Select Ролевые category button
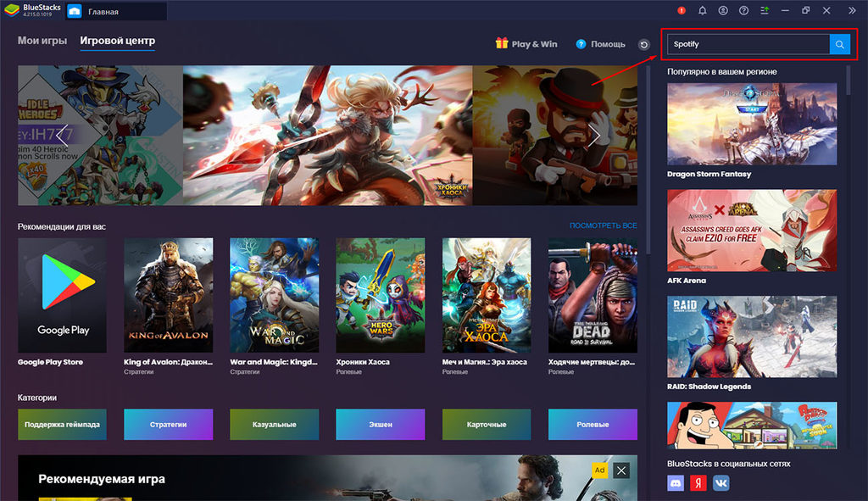868x501 pixels. 593,425
